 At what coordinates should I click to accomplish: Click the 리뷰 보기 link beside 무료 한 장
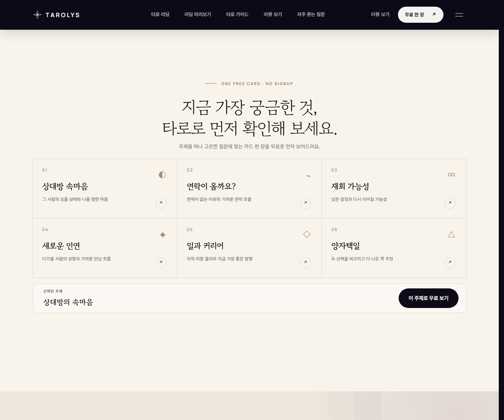[x=380, y=14]
